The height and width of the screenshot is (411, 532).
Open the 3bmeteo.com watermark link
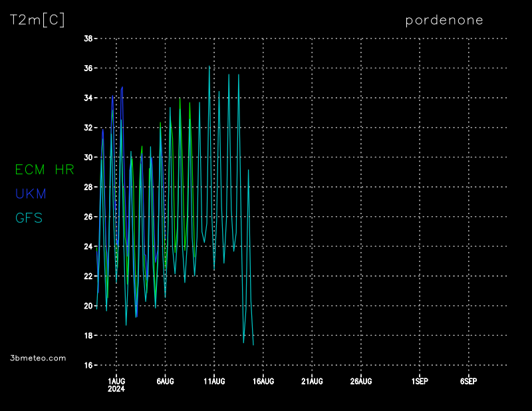click(x=39, y=358)
